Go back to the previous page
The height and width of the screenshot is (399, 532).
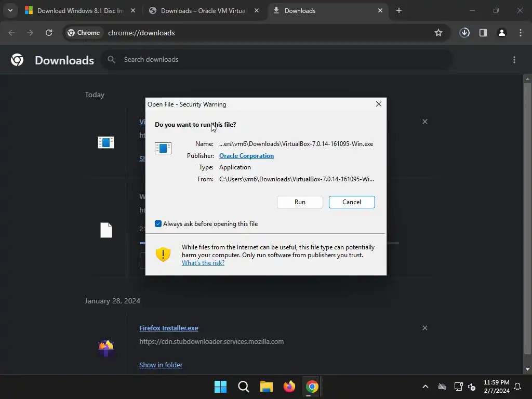[x=11, y=33]
